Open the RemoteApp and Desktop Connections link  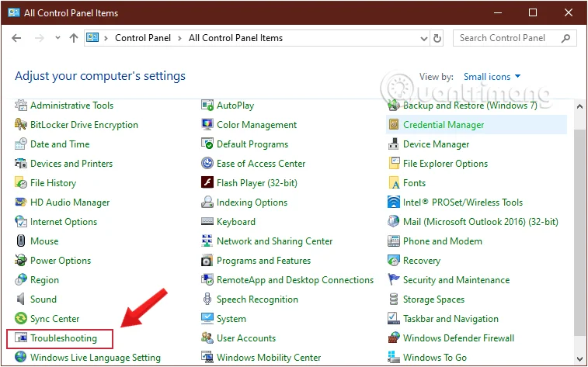coord(294,280)
